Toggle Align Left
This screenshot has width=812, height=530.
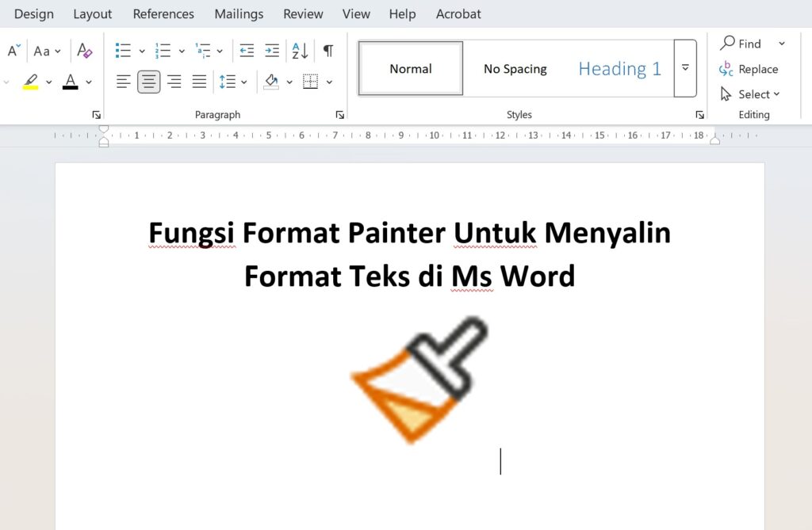123,82
